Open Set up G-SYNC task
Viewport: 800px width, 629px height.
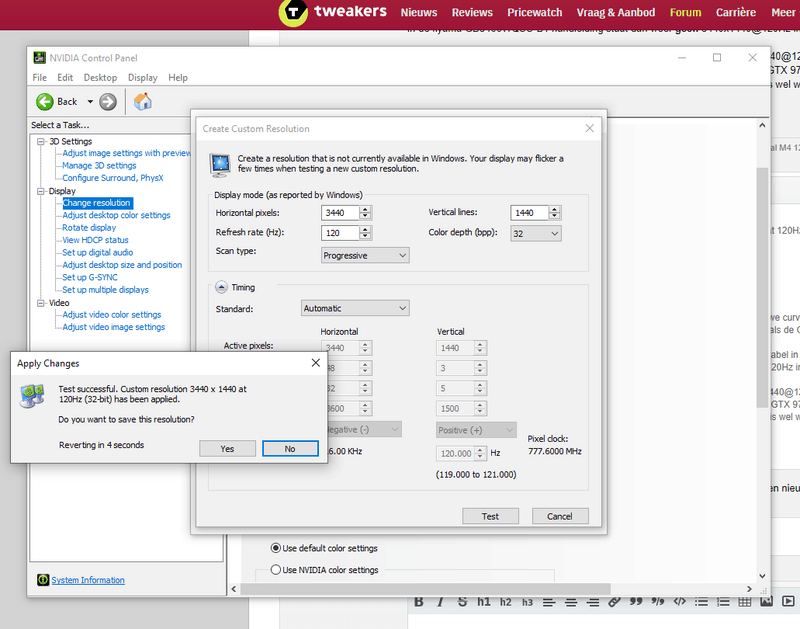(90, 277)
